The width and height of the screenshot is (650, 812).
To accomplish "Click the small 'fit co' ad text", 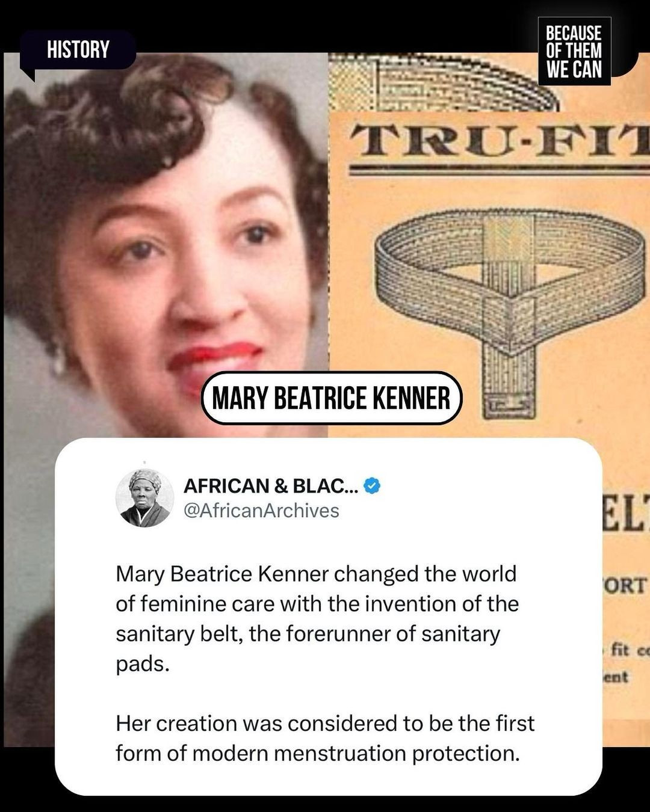I will pyautogui.click(x=626, y=651).
